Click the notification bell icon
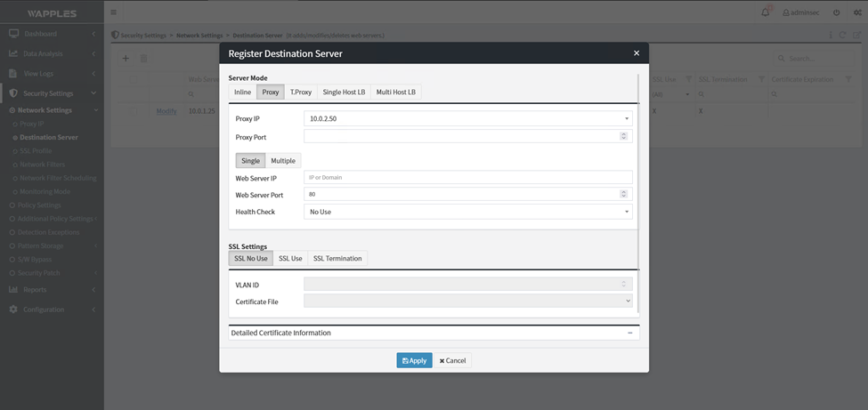868x410 pixels. [x=766, y=12]
